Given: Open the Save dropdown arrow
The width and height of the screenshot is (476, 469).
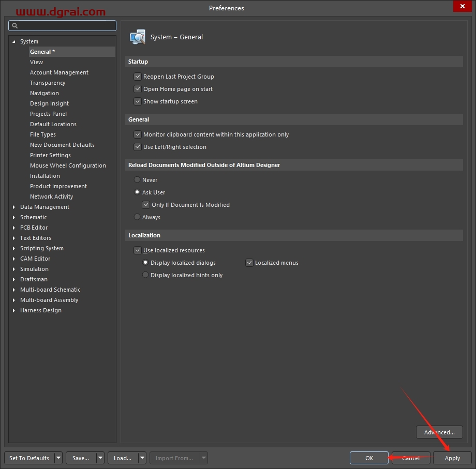Looking at the screenshot, I should [100, 458].
